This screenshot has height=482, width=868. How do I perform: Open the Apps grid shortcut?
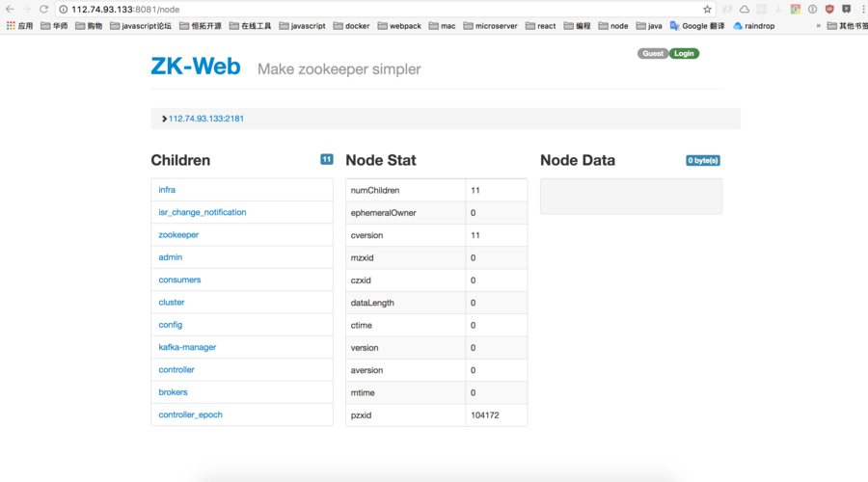pos(18,26)
